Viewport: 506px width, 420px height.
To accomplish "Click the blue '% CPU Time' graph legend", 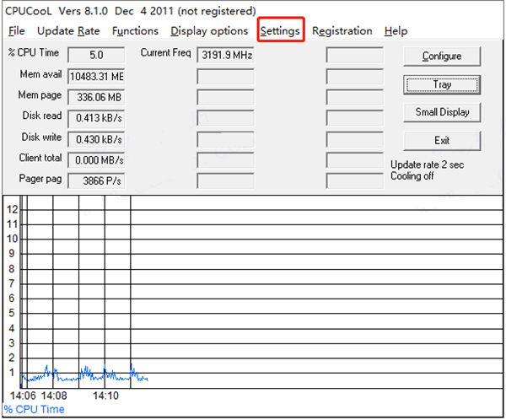I will tap(34, 409).
